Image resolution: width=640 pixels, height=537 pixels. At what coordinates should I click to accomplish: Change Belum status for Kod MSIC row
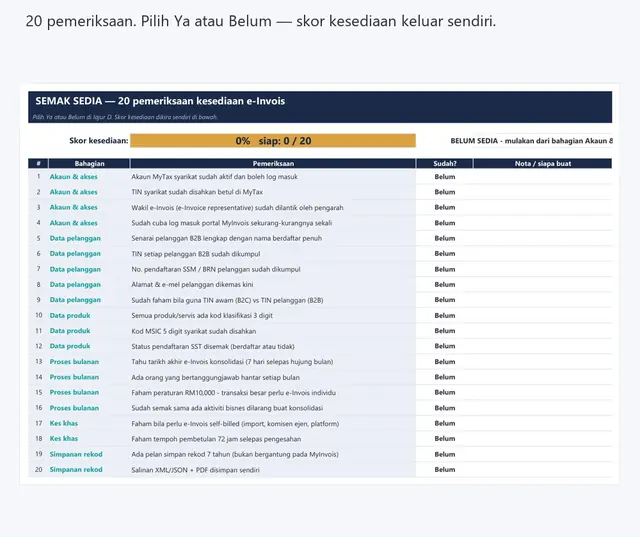tap(444, 331)
